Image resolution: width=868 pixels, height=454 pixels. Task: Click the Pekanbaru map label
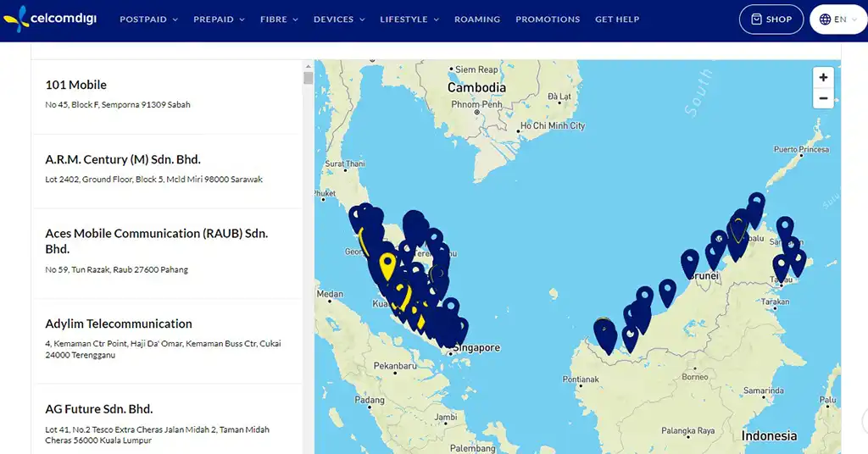(x=395, y=366)
